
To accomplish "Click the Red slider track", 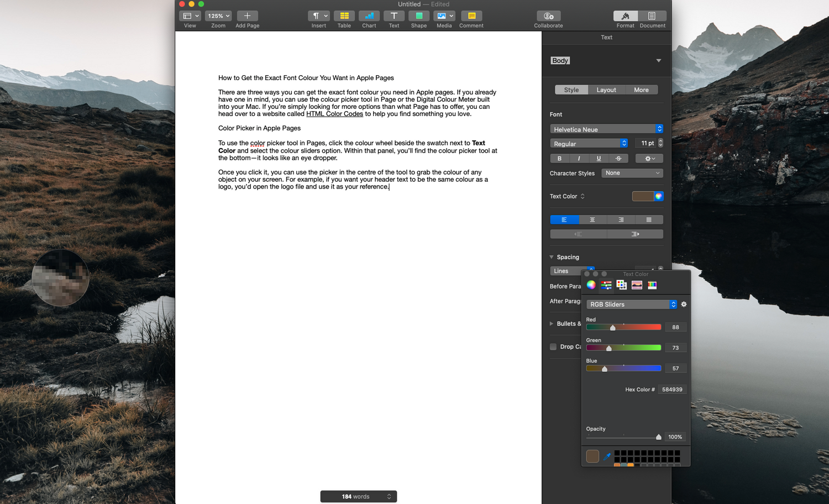I will pyautogui.click(x=623, y=327).
